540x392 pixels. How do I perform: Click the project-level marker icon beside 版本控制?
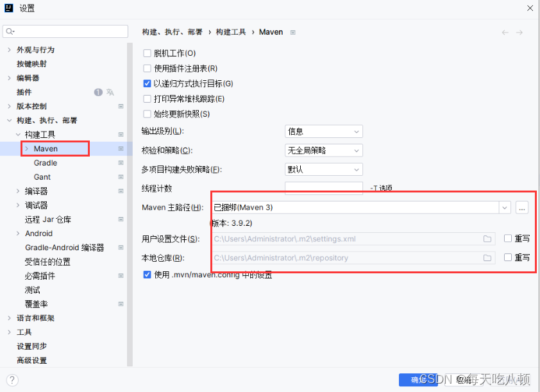121,106
